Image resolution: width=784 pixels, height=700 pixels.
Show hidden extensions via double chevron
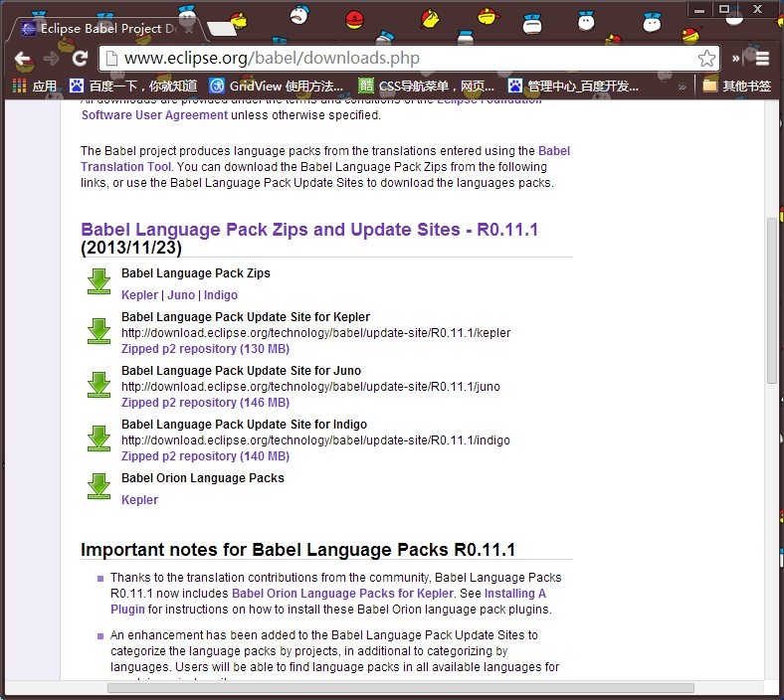735,59
